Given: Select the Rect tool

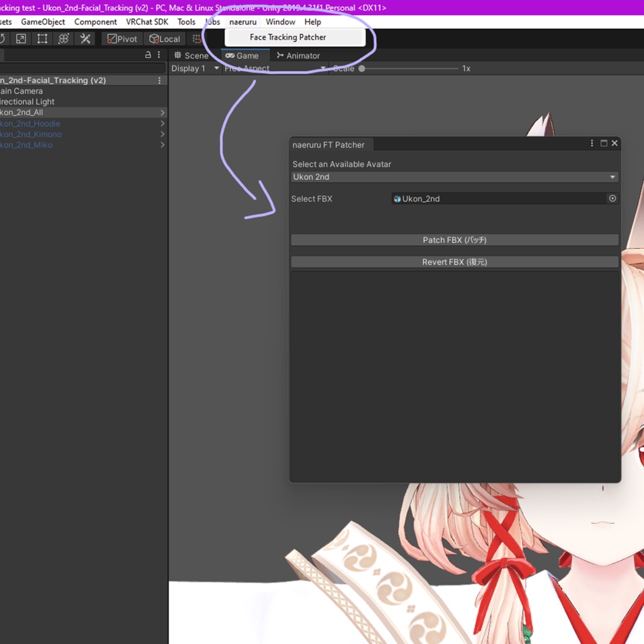Looking at the screenshot, I should [42, 38].
